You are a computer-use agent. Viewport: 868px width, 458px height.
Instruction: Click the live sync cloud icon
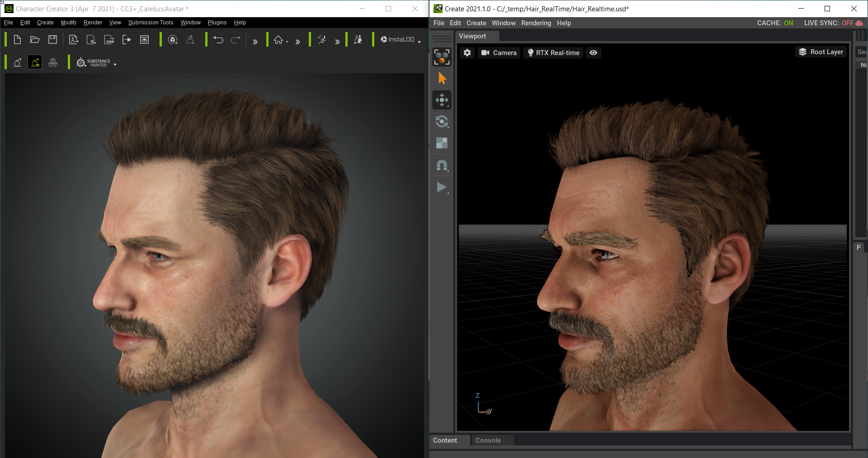coord(859,23)
